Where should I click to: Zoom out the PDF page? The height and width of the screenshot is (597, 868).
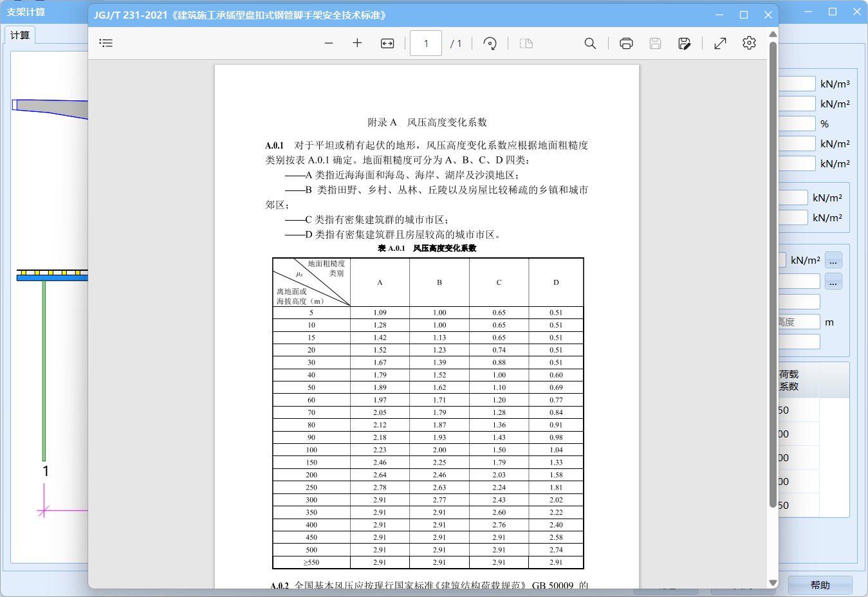point(329,42)
